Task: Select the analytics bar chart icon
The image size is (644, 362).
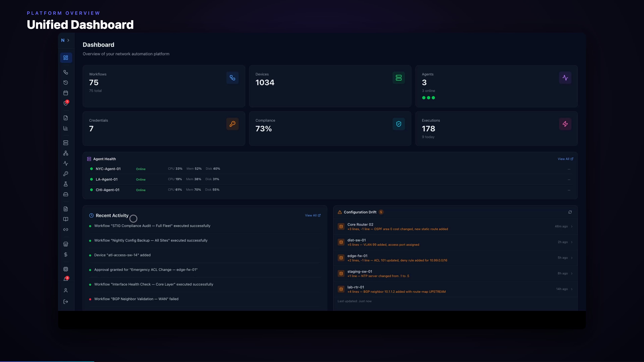Action: (66, 128)
